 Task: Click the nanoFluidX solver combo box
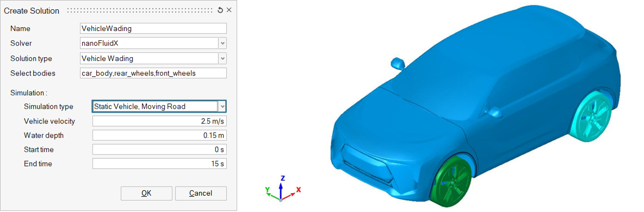click(150, 43)
